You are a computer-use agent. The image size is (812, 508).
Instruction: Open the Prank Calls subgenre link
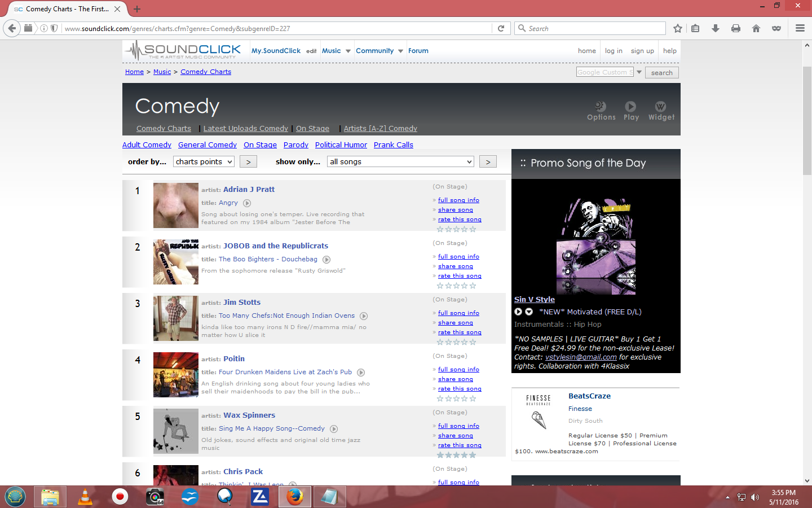394,145
